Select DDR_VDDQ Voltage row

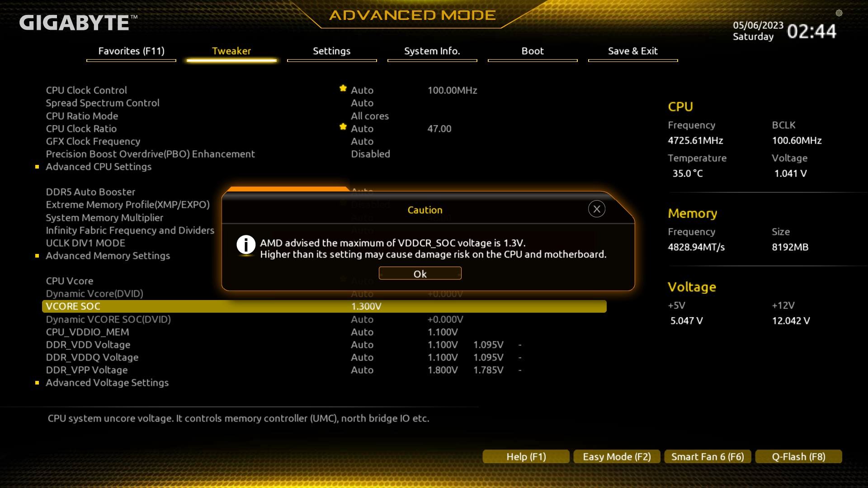324,357
